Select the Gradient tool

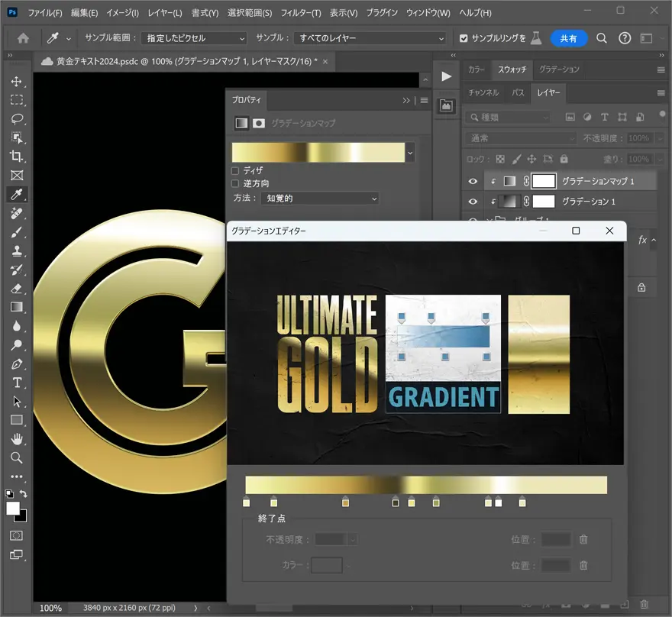[x=17, y=307]
